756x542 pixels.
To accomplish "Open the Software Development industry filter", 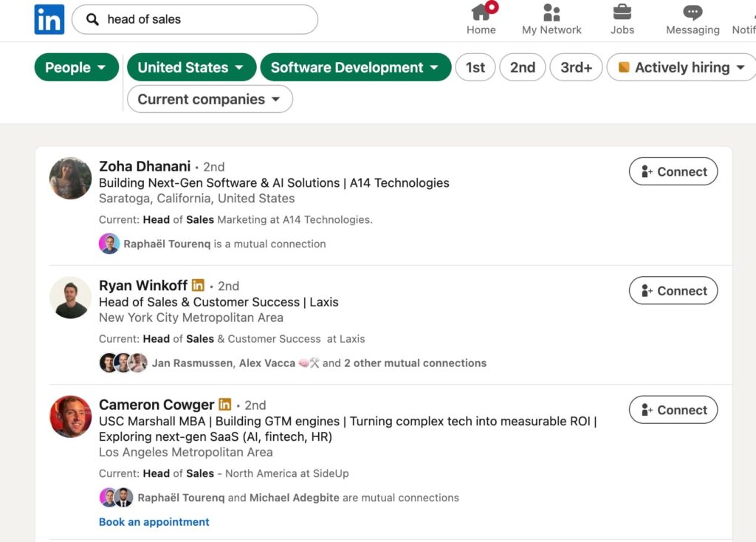I will tap(355, 67).
